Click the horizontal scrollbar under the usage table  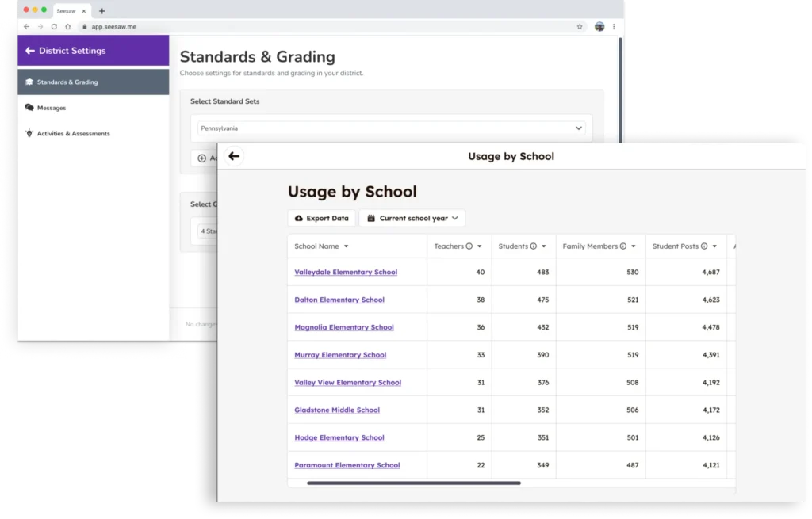click(414, 483)
